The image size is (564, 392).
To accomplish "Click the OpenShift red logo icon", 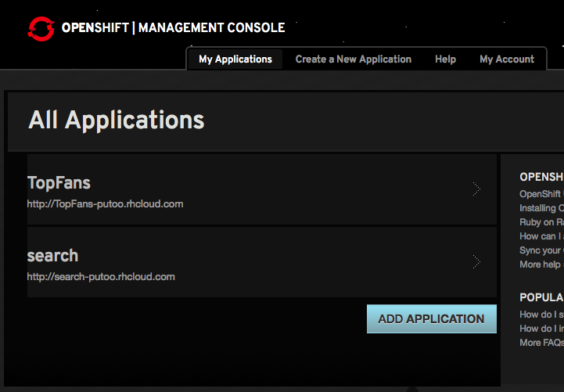I will [41, 29].
